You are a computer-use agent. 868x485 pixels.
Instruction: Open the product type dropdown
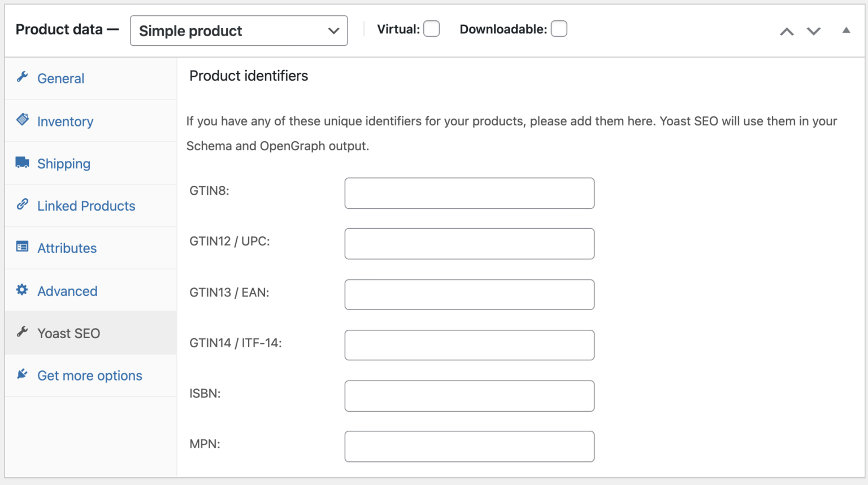tap(238, 30)
